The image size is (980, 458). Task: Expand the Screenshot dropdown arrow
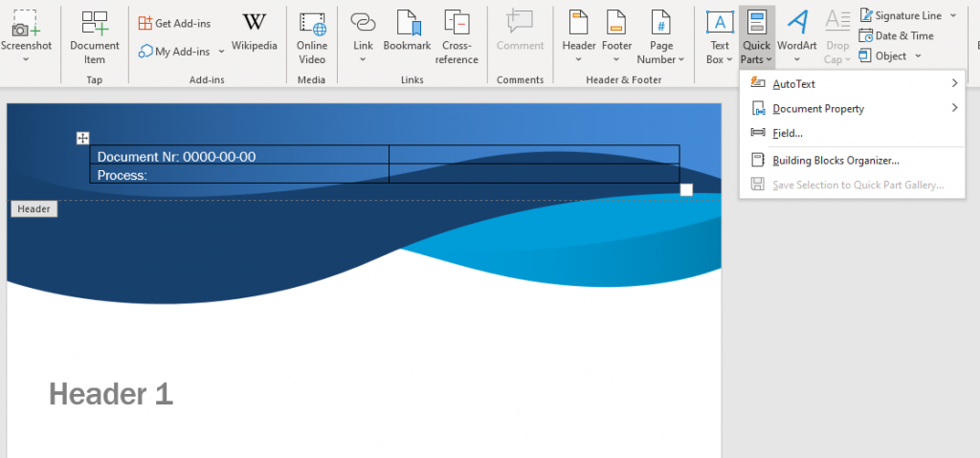(26, 59)
